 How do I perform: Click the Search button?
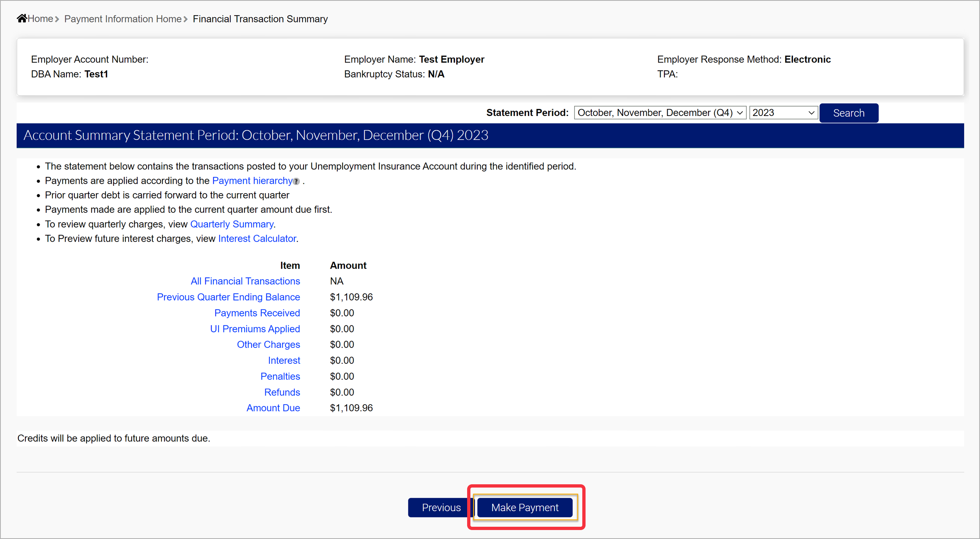849,113
